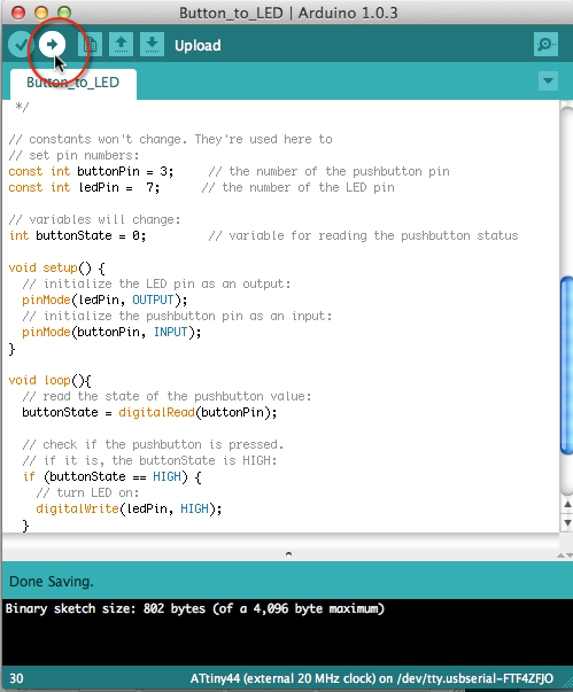Click the 'const int ledPin = 7;' line
The image size is (573, 692).
tap(84, 188)
